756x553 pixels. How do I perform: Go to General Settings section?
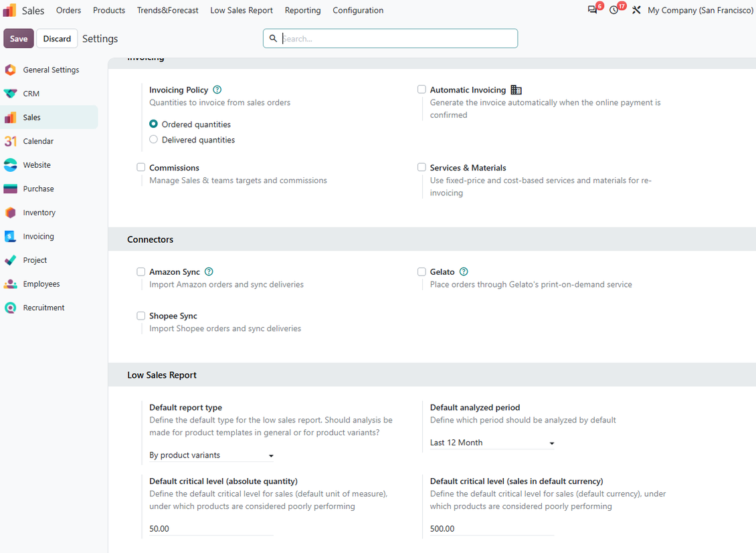point(50,70)
